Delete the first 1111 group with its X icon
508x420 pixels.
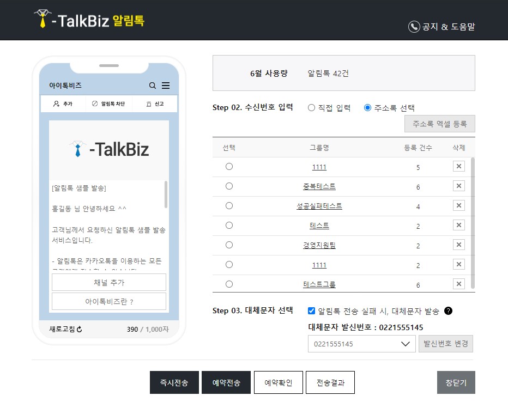458,166
